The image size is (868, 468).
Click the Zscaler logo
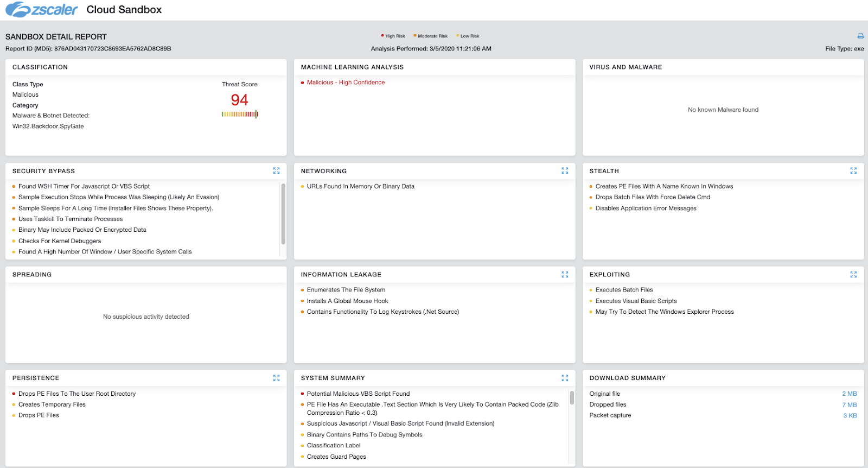click(x=42, y=10)
